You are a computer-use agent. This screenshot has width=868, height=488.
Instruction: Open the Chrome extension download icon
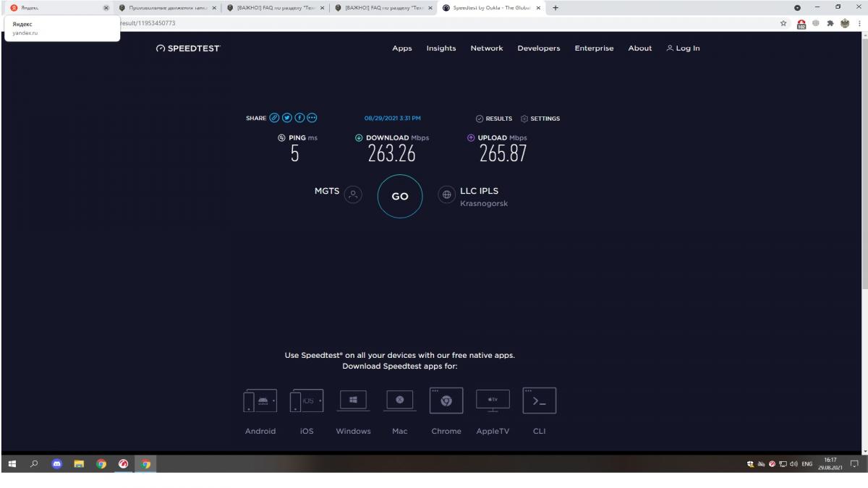[x=446, y=401]
